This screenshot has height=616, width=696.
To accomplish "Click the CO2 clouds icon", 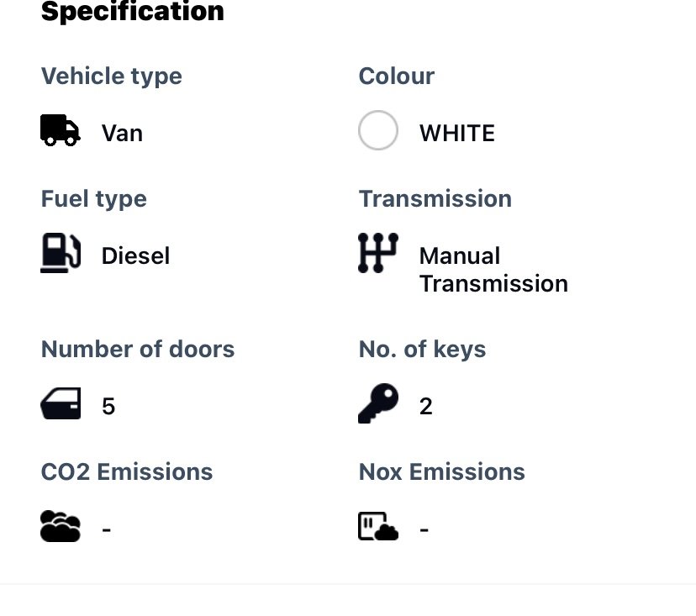I will [61, 526].
